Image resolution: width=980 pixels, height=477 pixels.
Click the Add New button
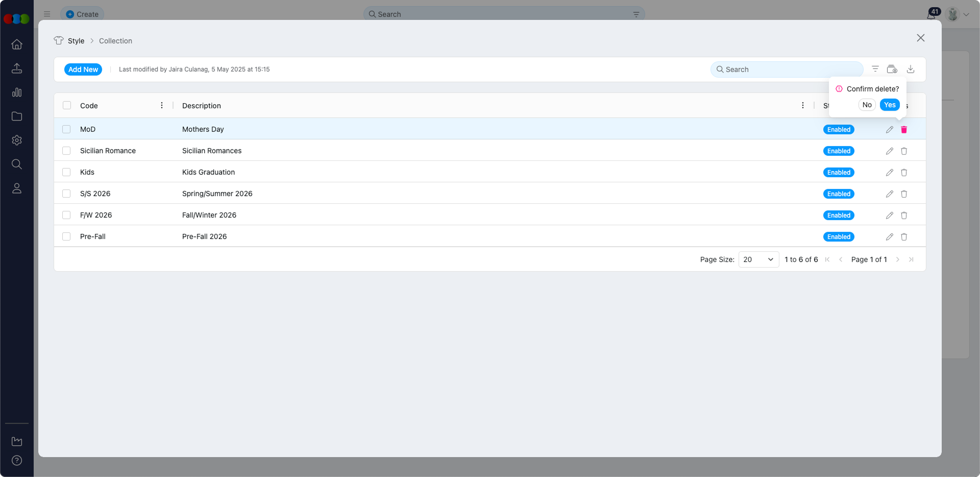pos(83,69)
